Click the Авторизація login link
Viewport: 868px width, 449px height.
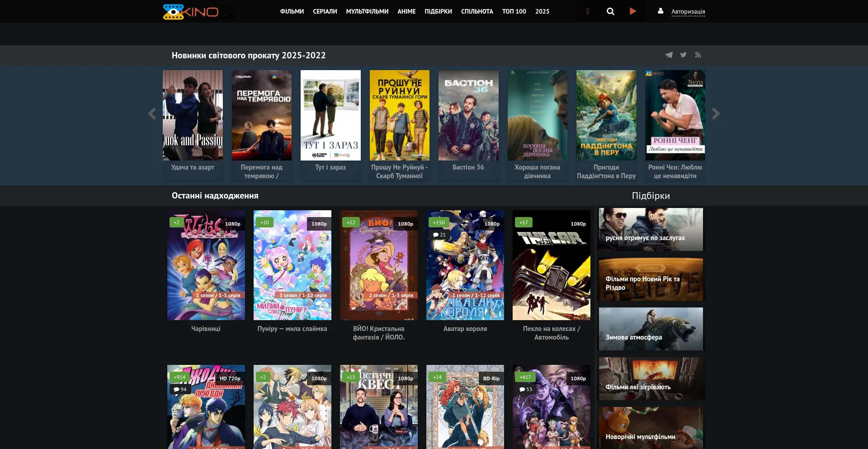click(688, 12)
